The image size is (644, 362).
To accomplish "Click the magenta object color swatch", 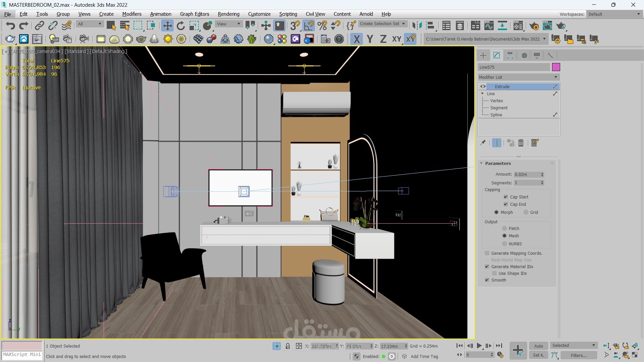I will 556,67.
